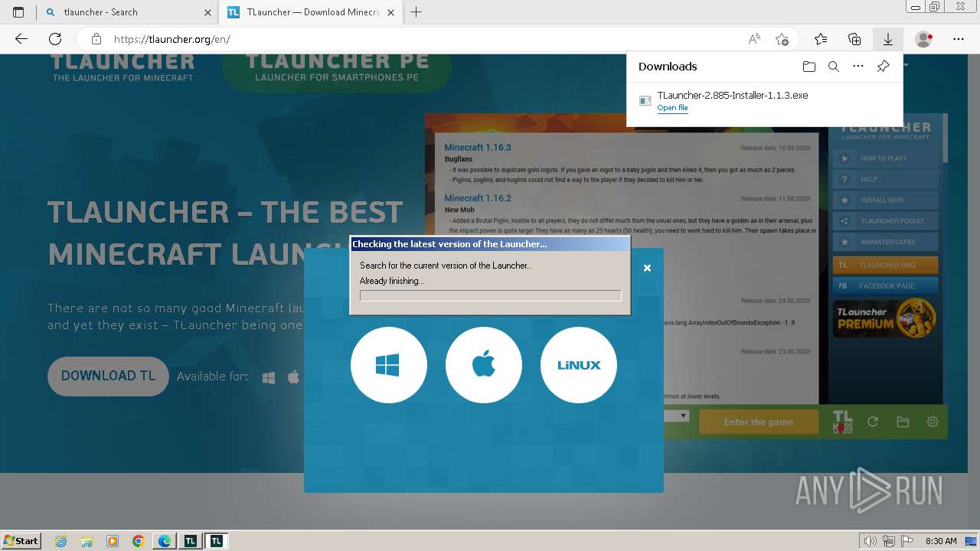The width and height of the screenshot is (980, 551).
Task: Open the downloads folder icon
Action: coord(809,67)
